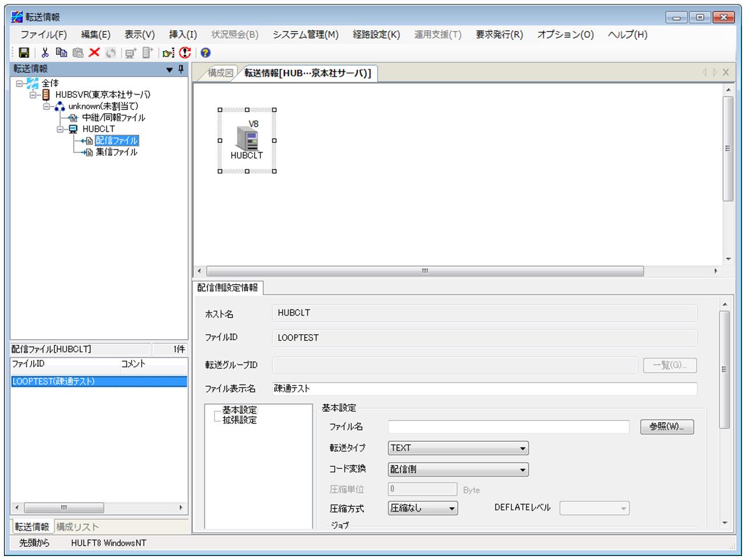The height and width of the screenshot is (560, 746).
Task: Open the 転送情報 panel dropdown arrow
Action: [169, 70]
